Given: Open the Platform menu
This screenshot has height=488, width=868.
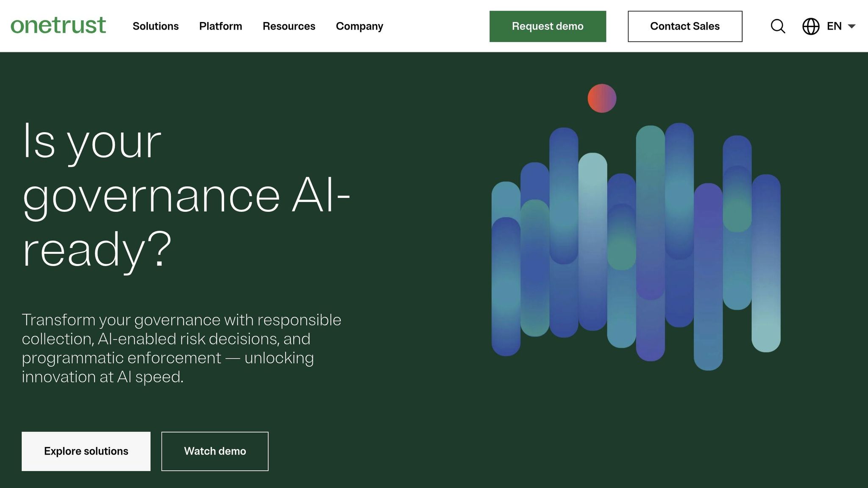Looking at the screenshot, I should pos(220,26).
